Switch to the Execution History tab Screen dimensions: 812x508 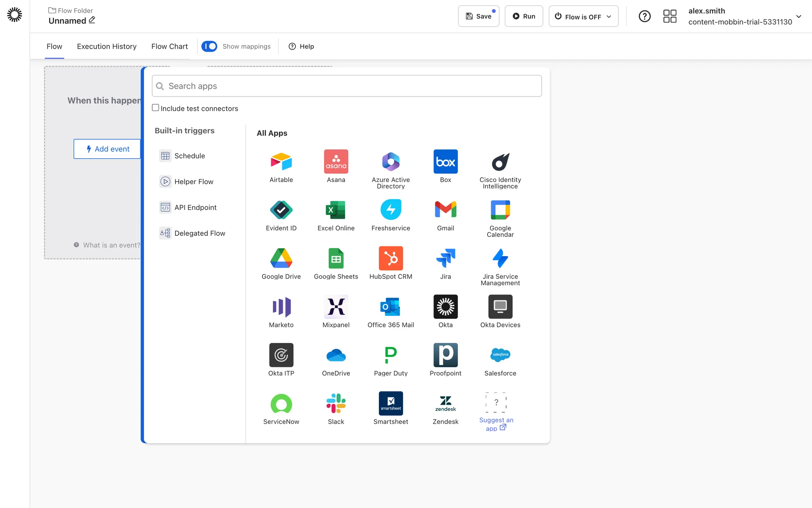tap(107, 46)
